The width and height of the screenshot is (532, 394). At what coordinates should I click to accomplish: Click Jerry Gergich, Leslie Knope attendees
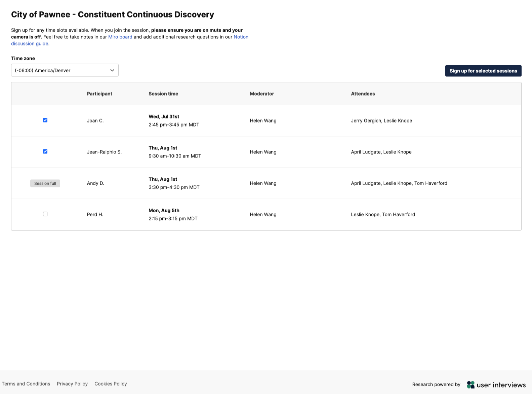pos(381,120)
